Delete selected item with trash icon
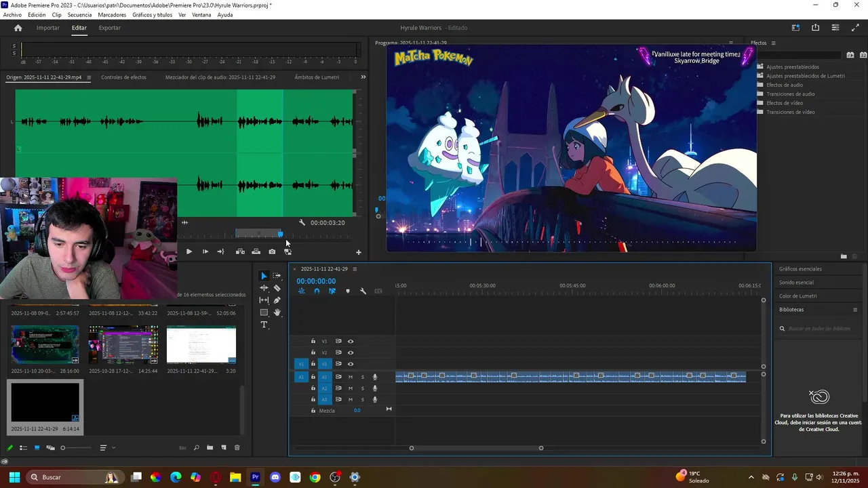The image size is (868, 488). point(237,447)
